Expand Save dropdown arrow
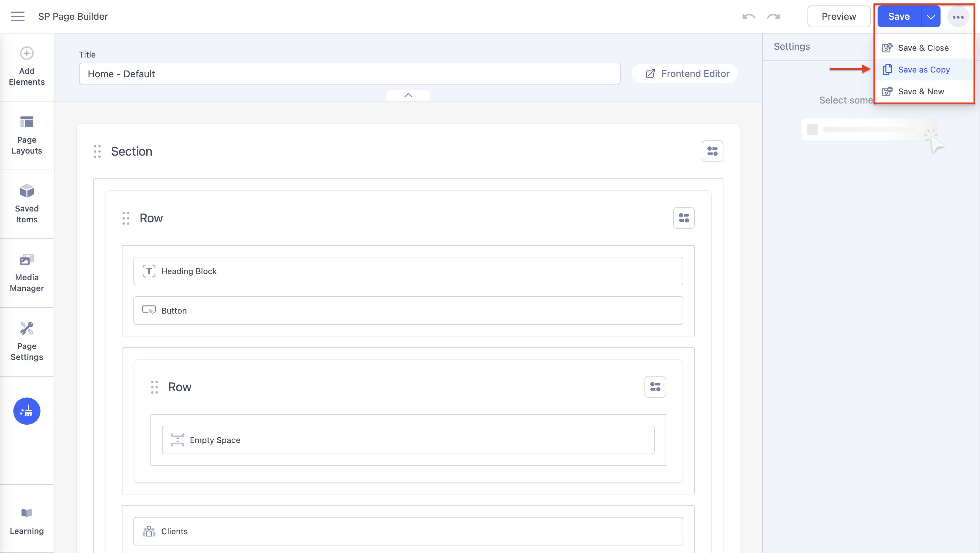Viewport: 980px width, 553px height. [x=931, y=17]
